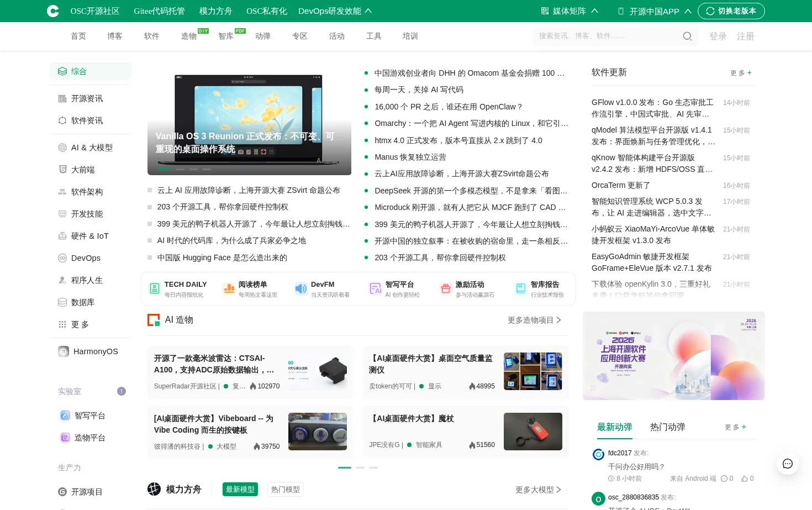This screenshot has width=812, height=510.
Task: Go to the 博客 nav tab
Action: [115, 36]
